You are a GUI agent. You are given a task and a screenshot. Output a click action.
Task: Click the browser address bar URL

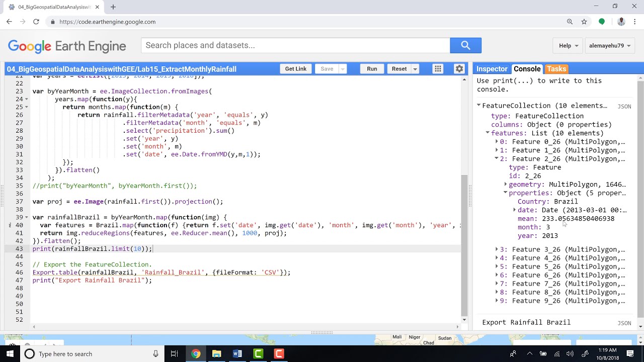pyautogui.click(x=107, y=22)
